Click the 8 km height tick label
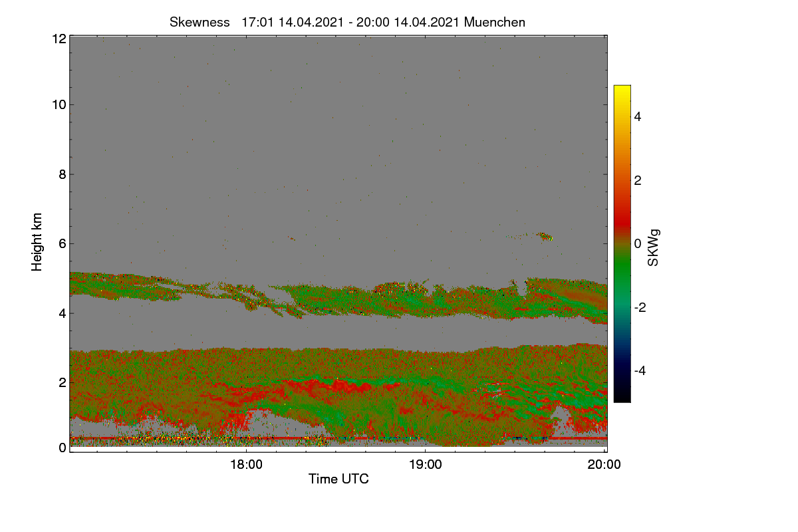The width and height of the screenshot is (798, 532). 62,174
